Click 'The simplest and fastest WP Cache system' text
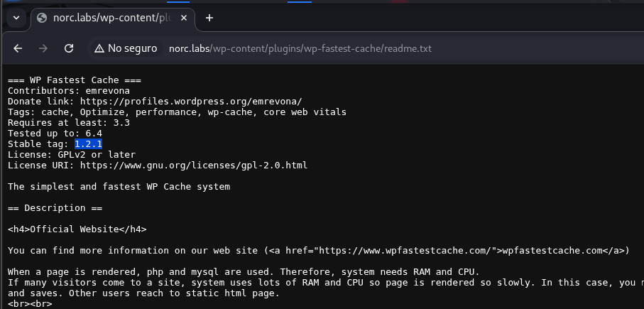The width and height of the screenshot is (644, 309). [x=119, y=187]
